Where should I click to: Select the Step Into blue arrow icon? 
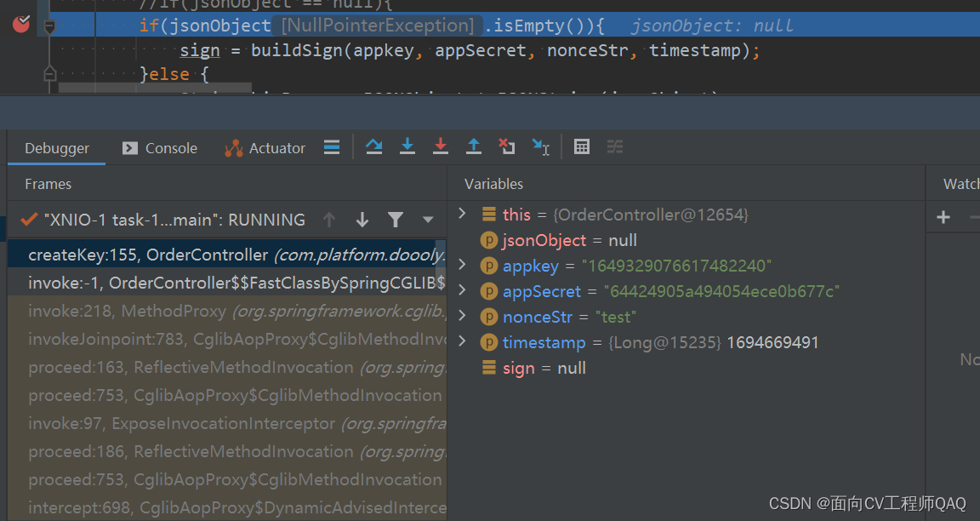point(407,146)
